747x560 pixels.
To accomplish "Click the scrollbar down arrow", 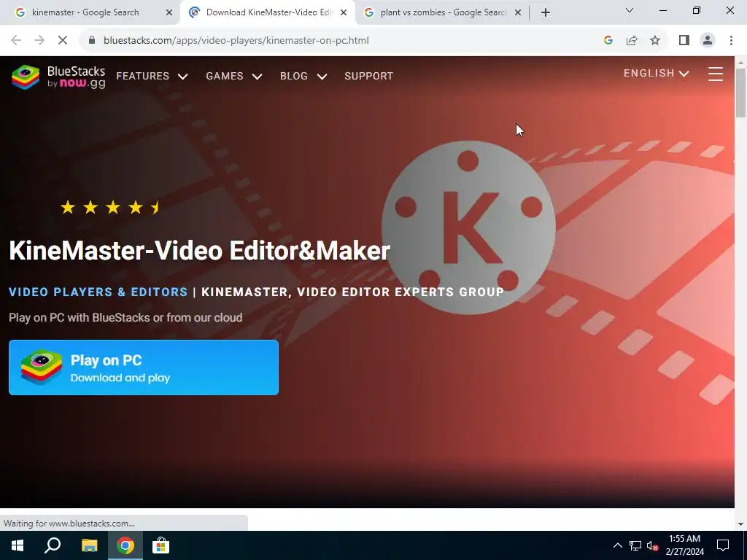I will 740,524.
